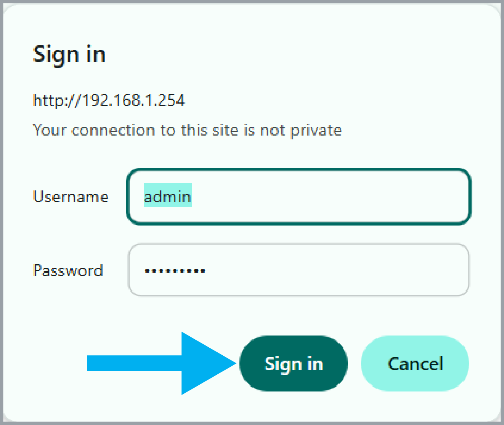Click the blue arrow pointing at Sign in
Viewport: 504px width, 425px height.
(162, 363)
